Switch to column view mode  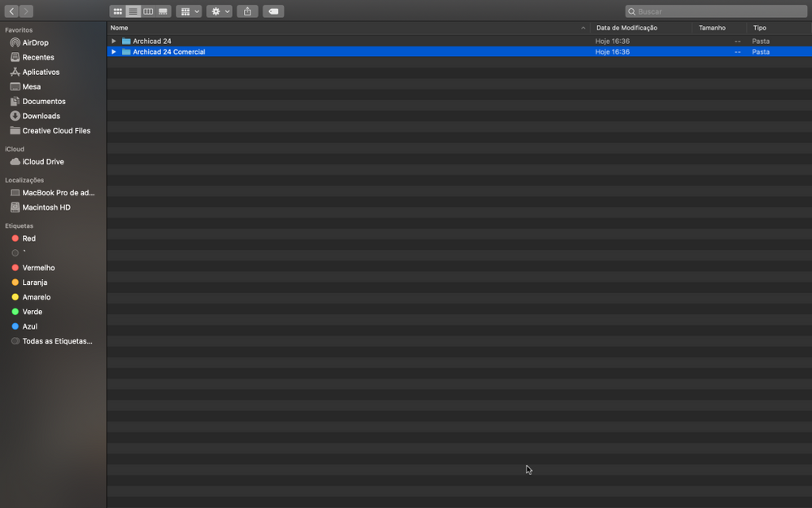click(148, 11)
